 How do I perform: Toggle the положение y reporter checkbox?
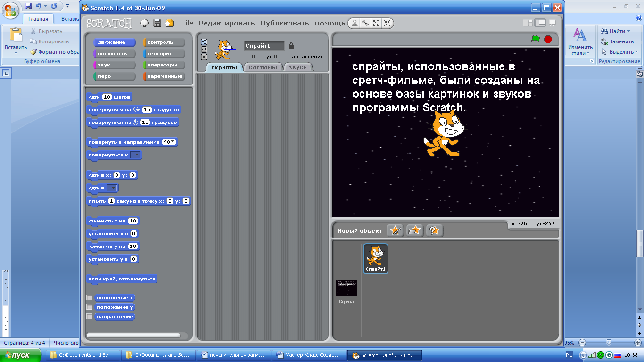(90, 307)
